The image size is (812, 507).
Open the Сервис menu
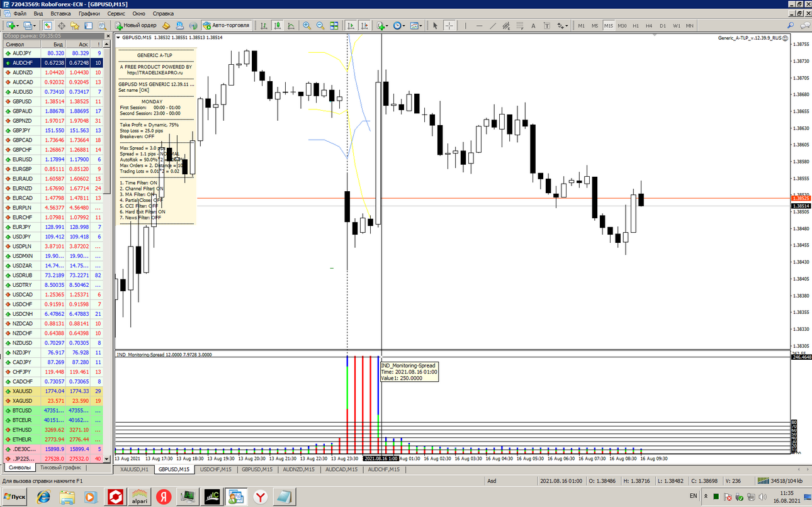(116, 13)
